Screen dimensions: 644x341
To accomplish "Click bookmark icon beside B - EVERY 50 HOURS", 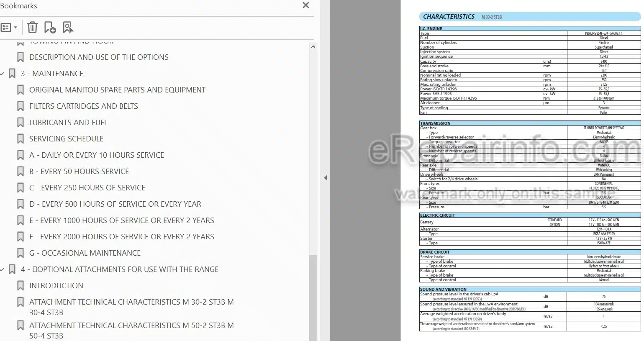I will click(20, 172).
